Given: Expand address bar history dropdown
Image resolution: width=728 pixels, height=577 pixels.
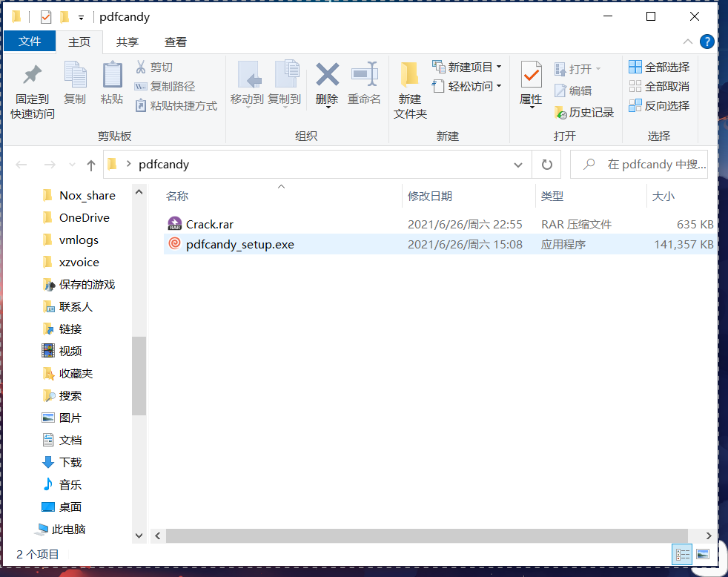Looking at the screenshot, I should click(518, 165).
